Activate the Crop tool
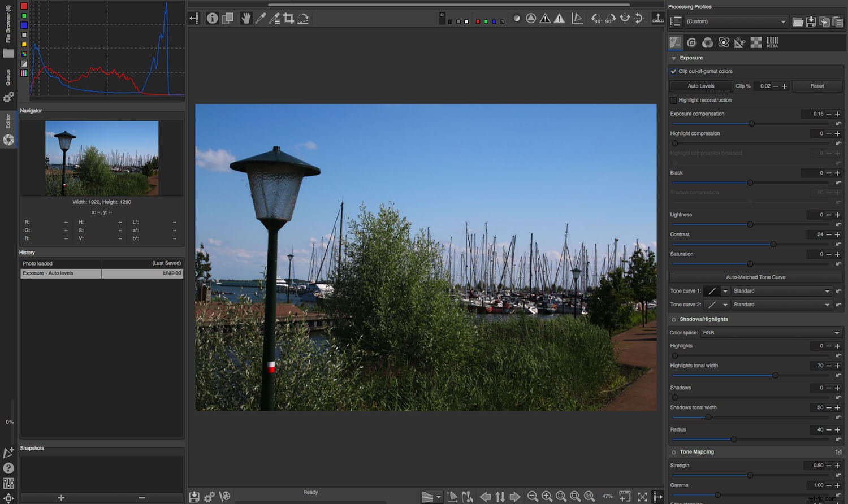Image resolution: width=848 pixels, height=504 pixels. 289,18
